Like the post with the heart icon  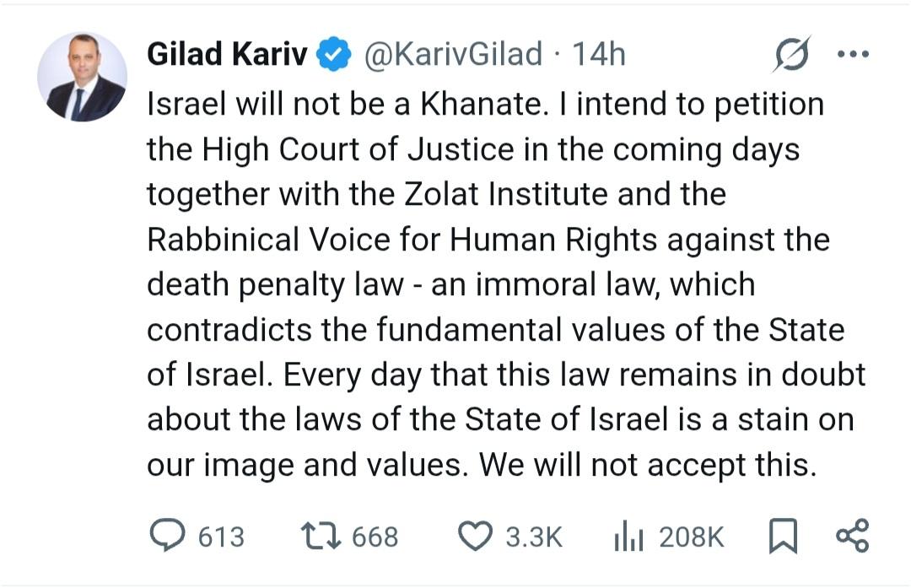pyautogui.click(x=475, y=537)
